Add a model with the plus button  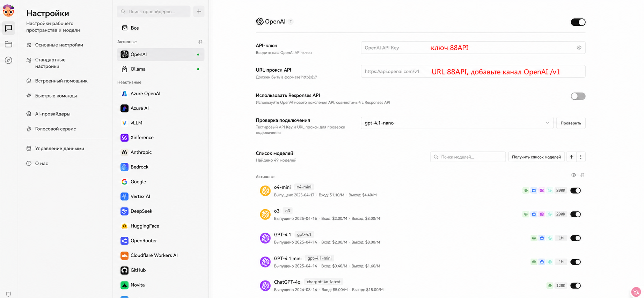(571, 157)
